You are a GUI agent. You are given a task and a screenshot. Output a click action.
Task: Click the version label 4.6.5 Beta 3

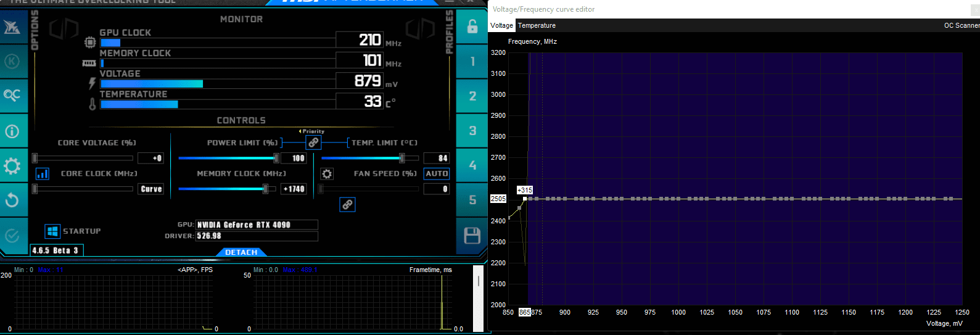coord(56,250)
